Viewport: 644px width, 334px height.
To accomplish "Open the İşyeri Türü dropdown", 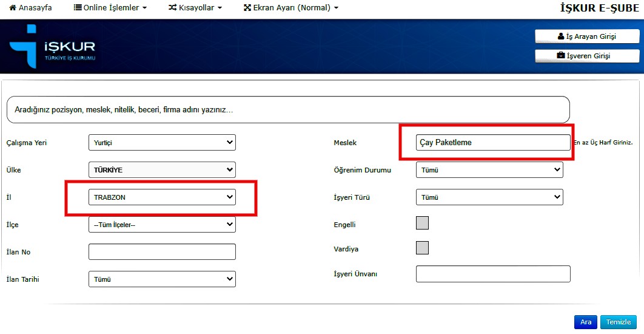I will click(489, 197).
